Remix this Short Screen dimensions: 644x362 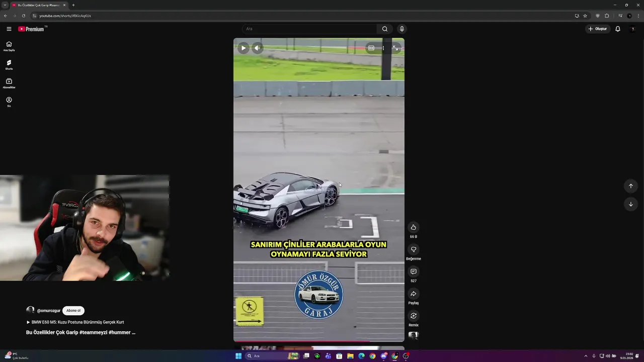click(414, 316)
